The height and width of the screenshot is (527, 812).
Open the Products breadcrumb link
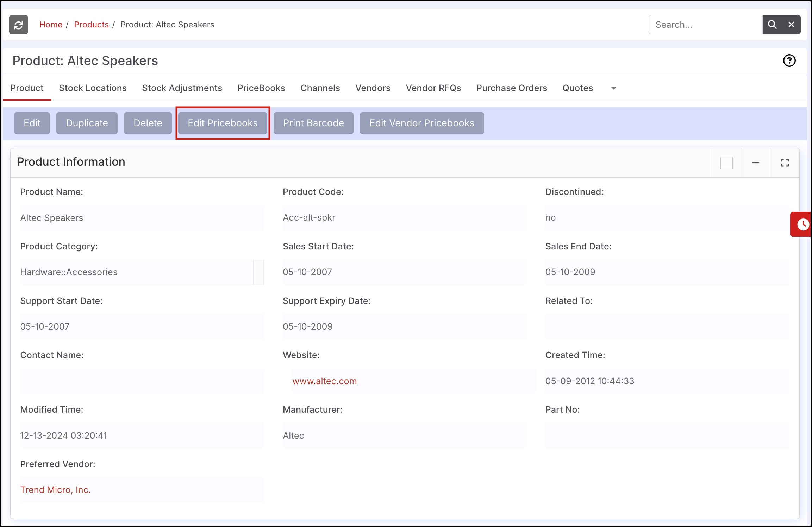click(91, 25)
